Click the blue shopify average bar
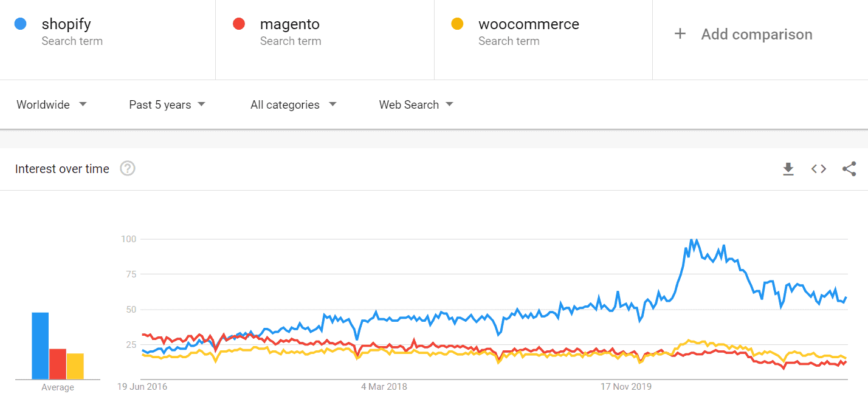The width and height of the screenshot is (868, 408). pos(40,345)
